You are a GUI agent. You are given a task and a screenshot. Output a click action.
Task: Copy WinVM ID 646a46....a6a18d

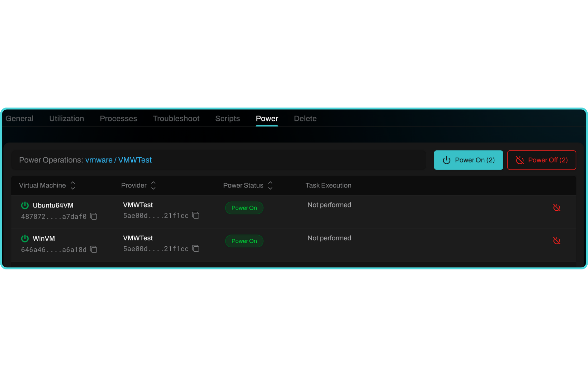tap(94, 249)
